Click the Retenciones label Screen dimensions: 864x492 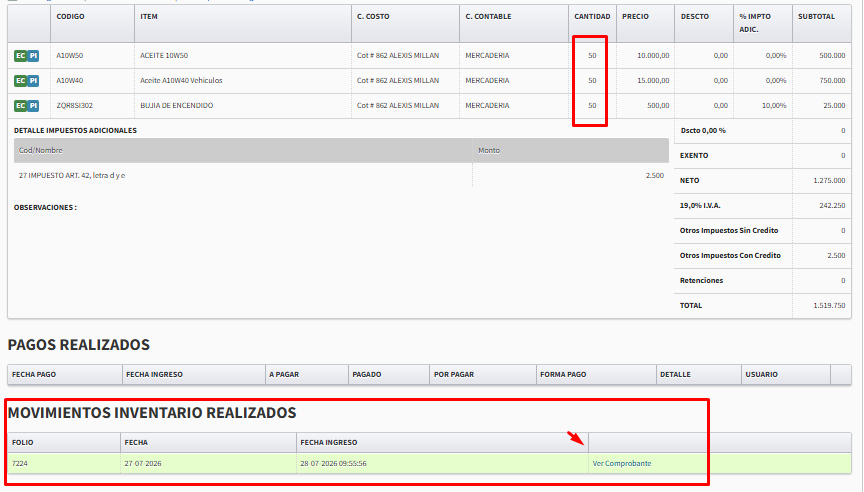[701, 280]
